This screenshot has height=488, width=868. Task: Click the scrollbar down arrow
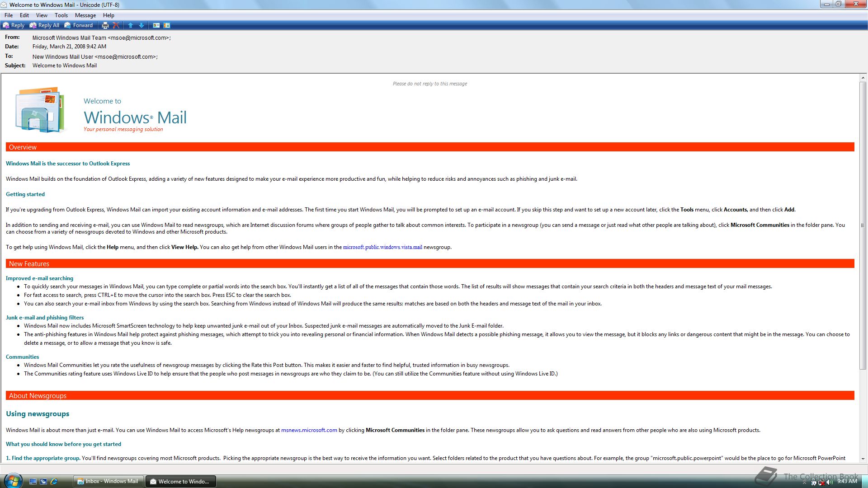[x=863, y=459]
